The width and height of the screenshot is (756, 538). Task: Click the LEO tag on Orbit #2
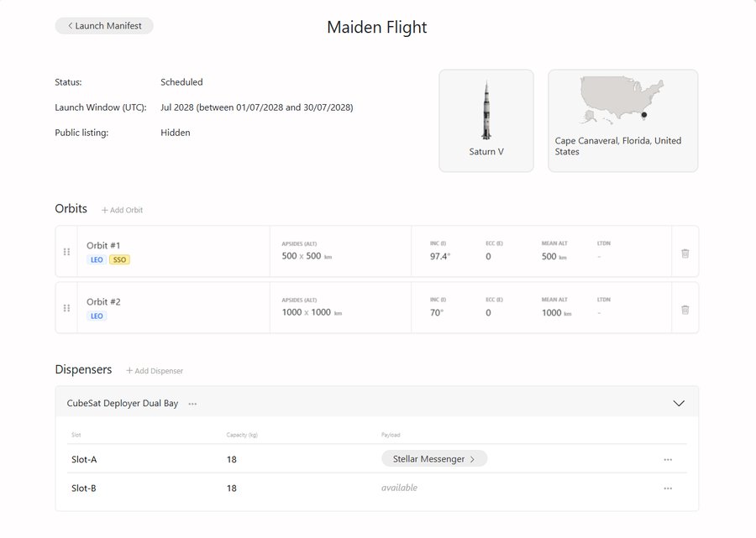(97, 316)
